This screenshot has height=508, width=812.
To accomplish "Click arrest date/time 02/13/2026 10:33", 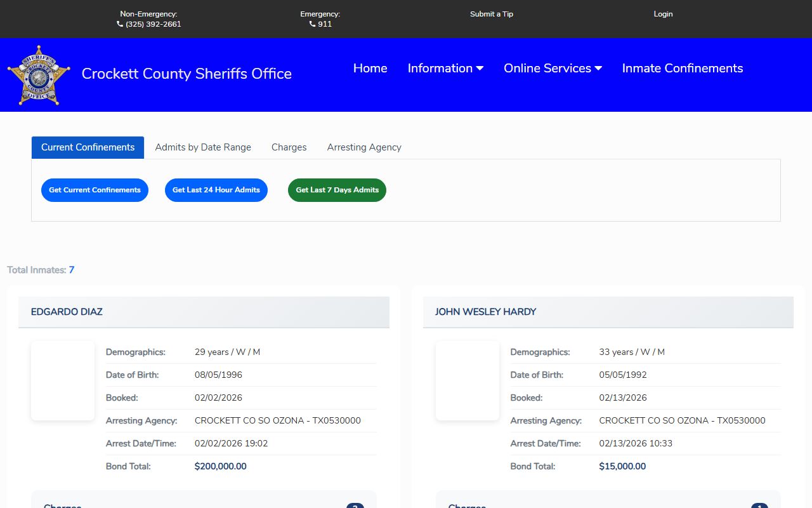I will [636, 443].
